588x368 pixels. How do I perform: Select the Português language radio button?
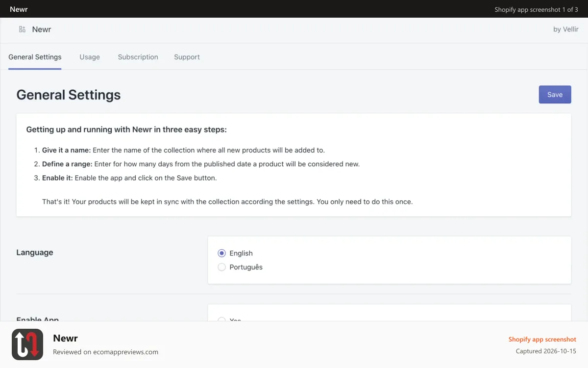(x=221, y=267)
